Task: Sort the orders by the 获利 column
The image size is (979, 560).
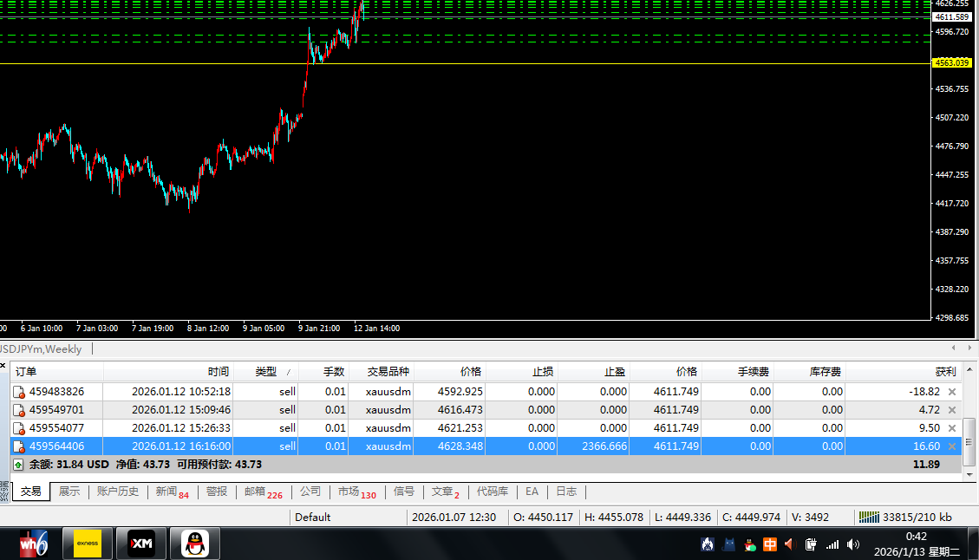Action: pyautogui.click(x=945, y=372)
